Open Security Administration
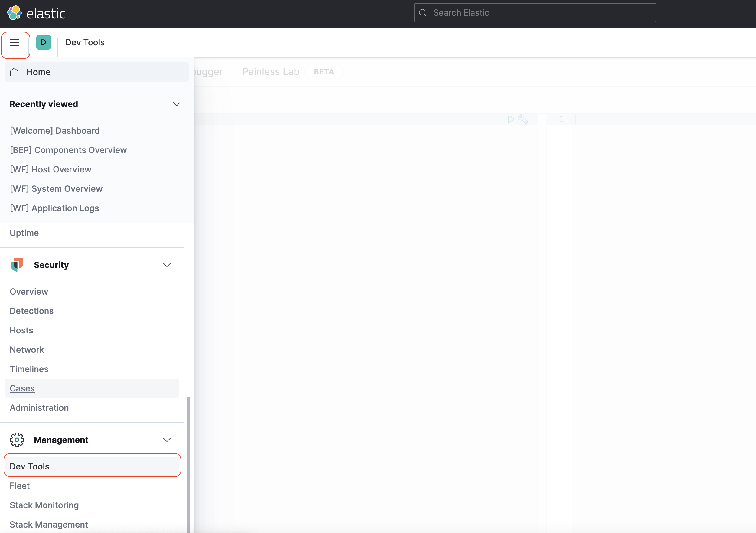 click(39, 408)
